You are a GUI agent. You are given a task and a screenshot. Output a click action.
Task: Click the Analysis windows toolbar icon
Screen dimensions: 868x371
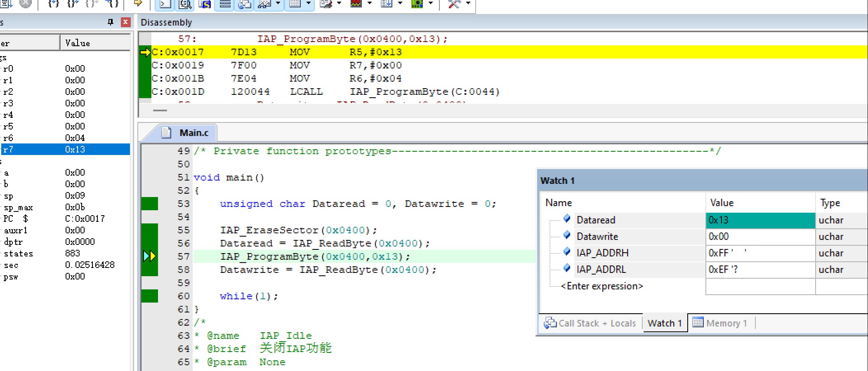pos(356,4)
